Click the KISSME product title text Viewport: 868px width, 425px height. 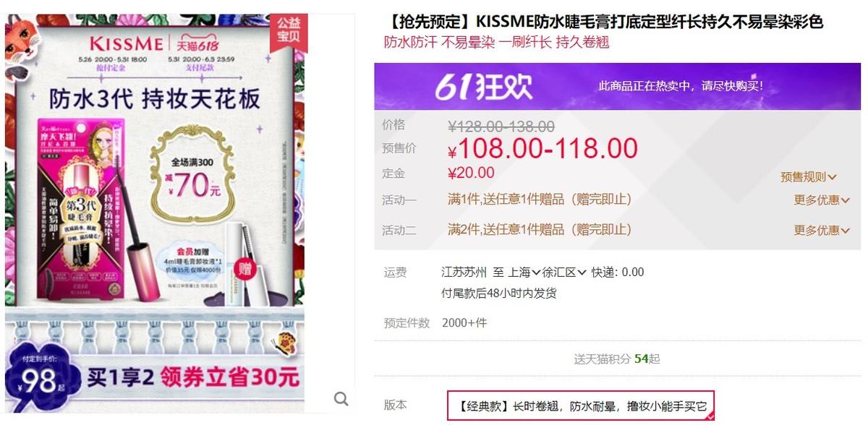pos(604,22)
